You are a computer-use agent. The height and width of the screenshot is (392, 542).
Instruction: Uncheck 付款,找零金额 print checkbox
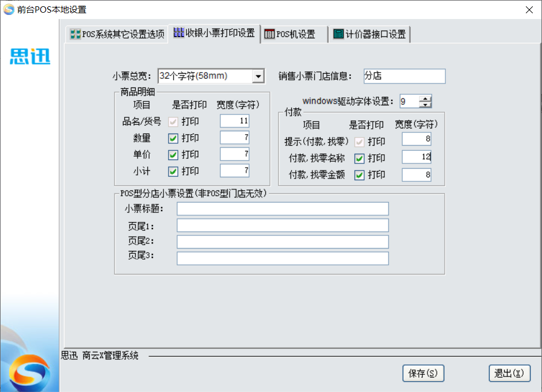click(360, 175)
